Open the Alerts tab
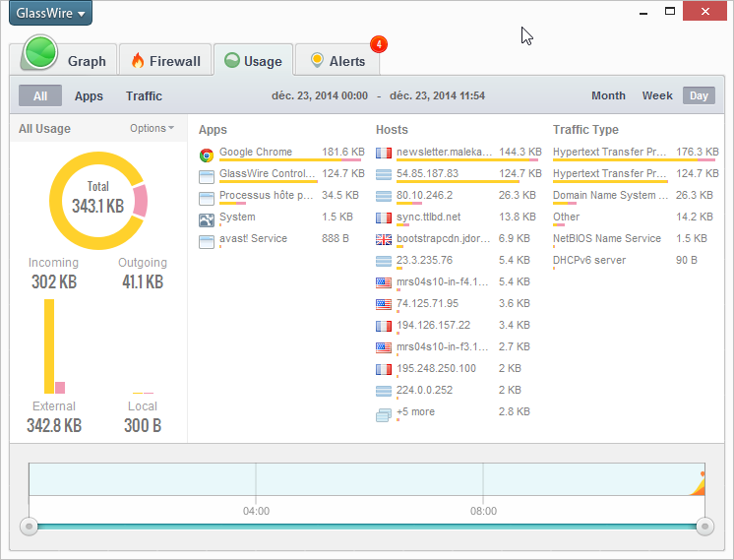Viewport: 734px width, 560px height. pos(337,60)
